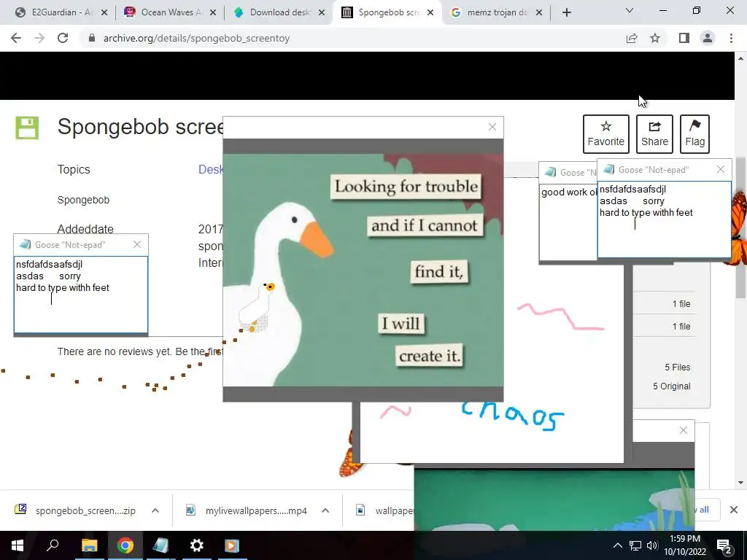Open the Chrome profile menu
The width and height of the screenshot is (747, 560).
[708, 38]
